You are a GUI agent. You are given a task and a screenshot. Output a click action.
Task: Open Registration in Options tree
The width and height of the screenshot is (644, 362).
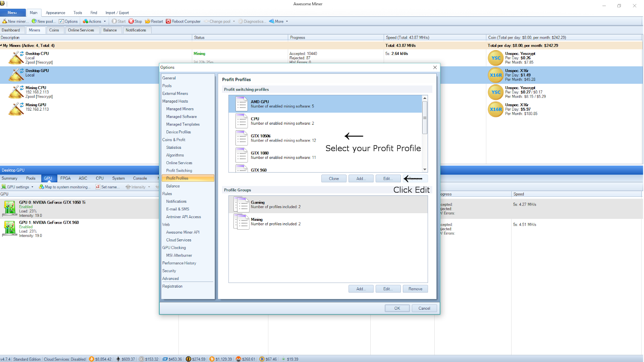[172, 286]
